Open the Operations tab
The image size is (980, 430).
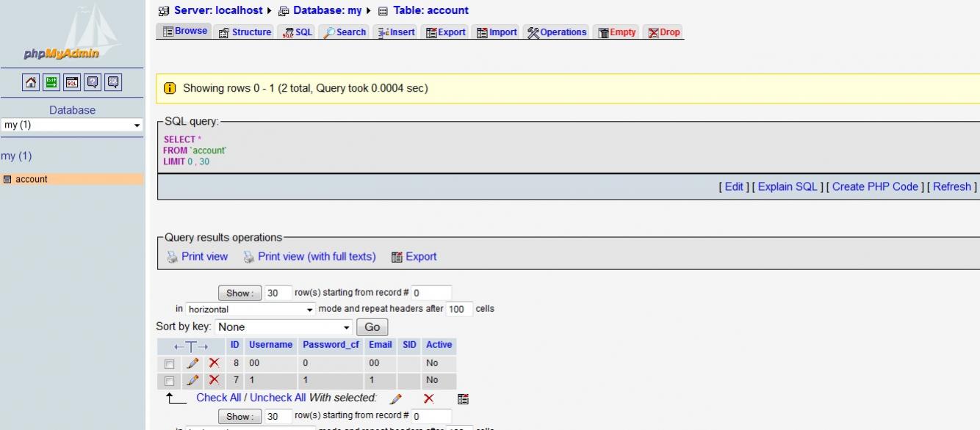[557, 32]
